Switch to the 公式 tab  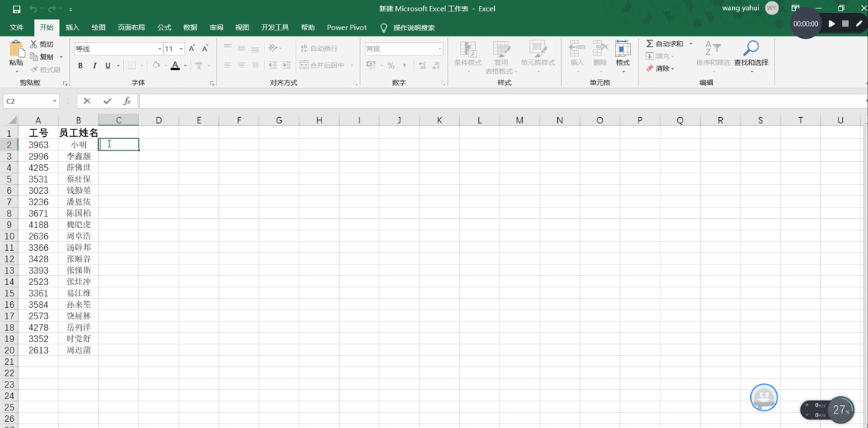click(164, 27)
